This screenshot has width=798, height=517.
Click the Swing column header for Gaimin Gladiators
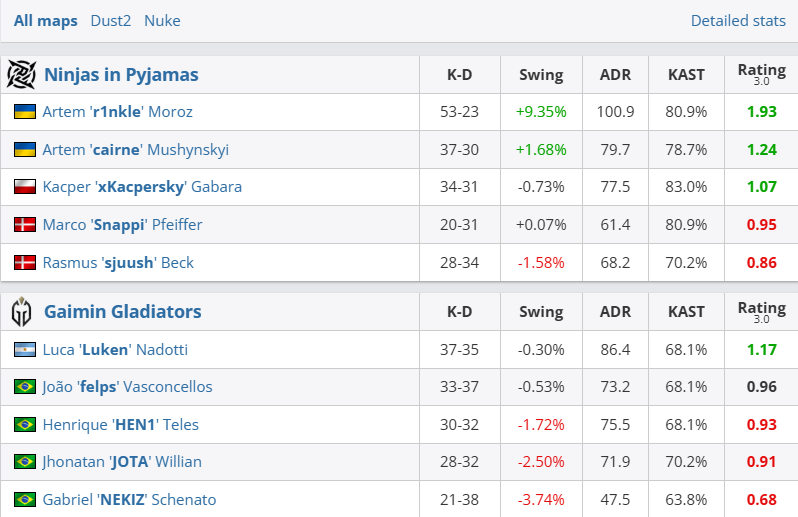tap(541, 312)
